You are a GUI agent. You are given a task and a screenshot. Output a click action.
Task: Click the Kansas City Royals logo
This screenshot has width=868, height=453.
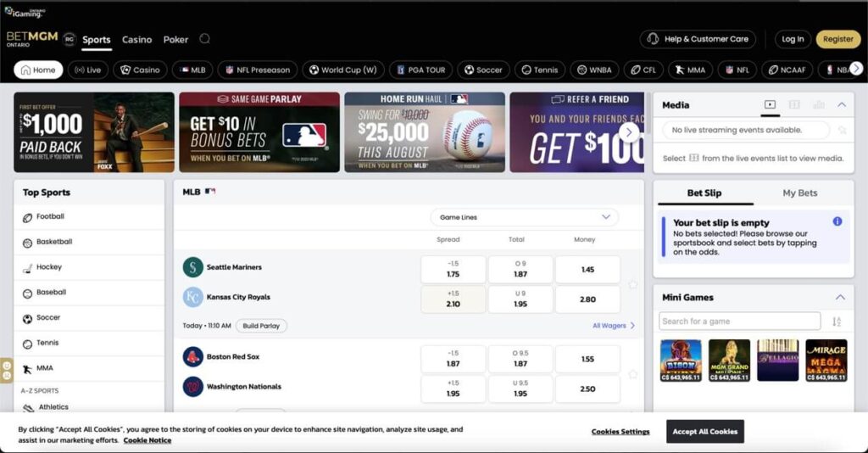[192, 298]
